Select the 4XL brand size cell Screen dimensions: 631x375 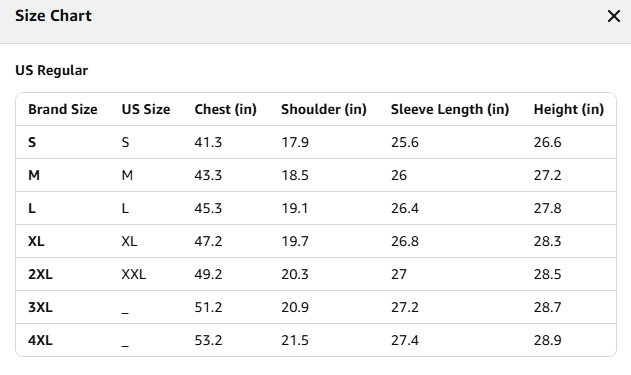pos(40,340)
